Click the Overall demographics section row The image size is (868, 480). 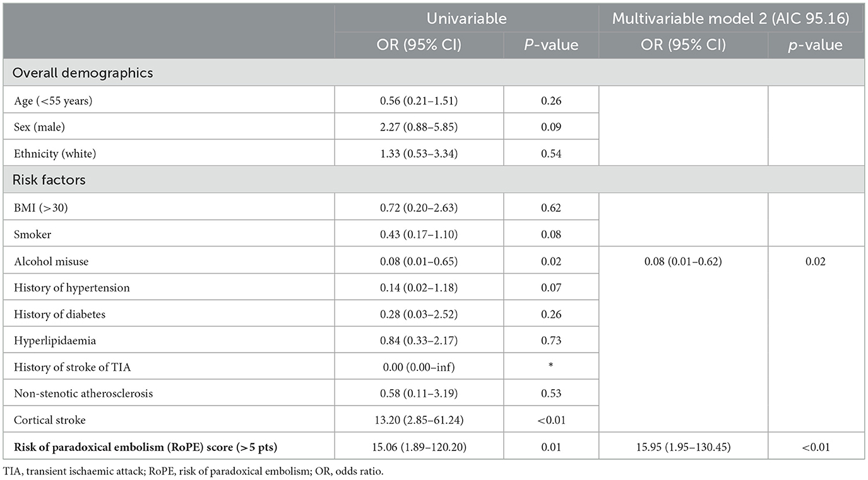[x=83, y=73]
